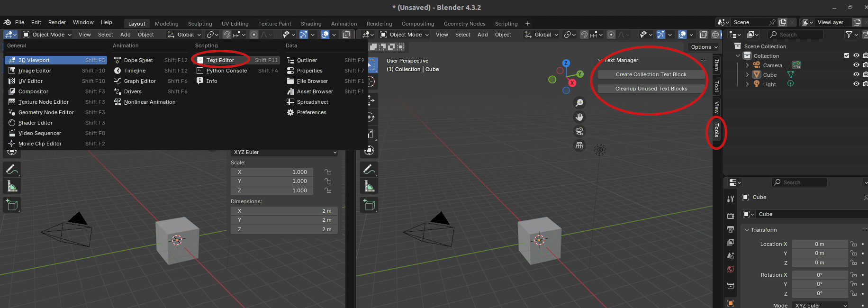Open the Tools sidebar tab

[x=716, y=130]
